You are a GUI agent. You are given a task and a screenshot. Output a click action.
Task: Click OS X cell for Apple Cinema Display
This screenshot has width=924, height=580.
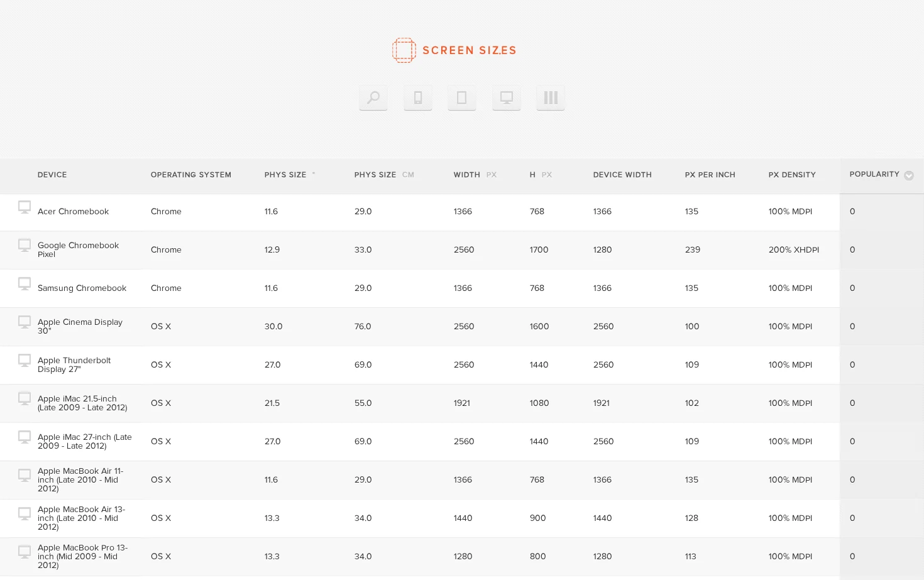[161, 326]
